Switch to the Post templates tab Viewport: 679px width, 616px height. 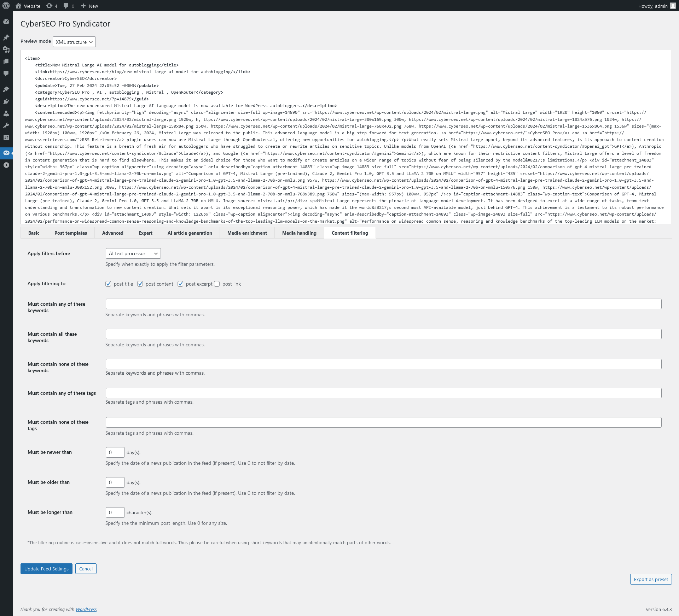(71, 233)
